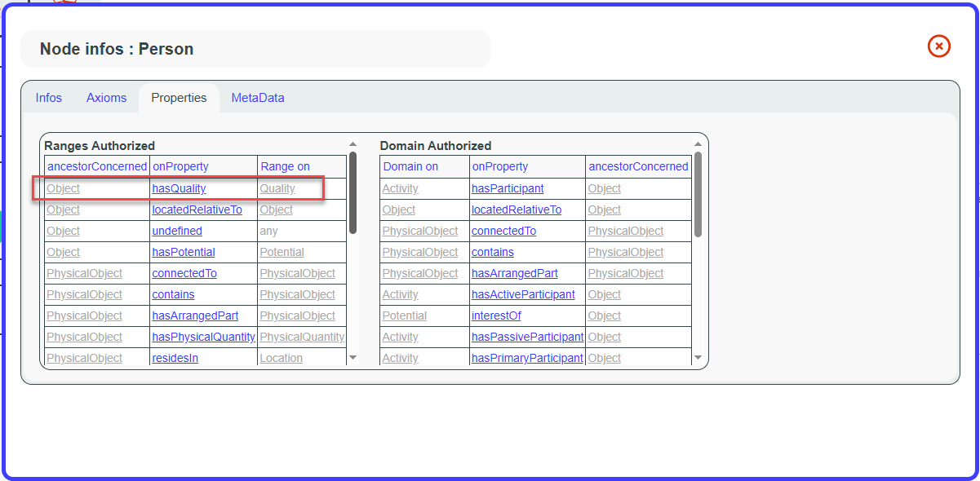
Task: Click the Location range link
Action: (281, 358)
